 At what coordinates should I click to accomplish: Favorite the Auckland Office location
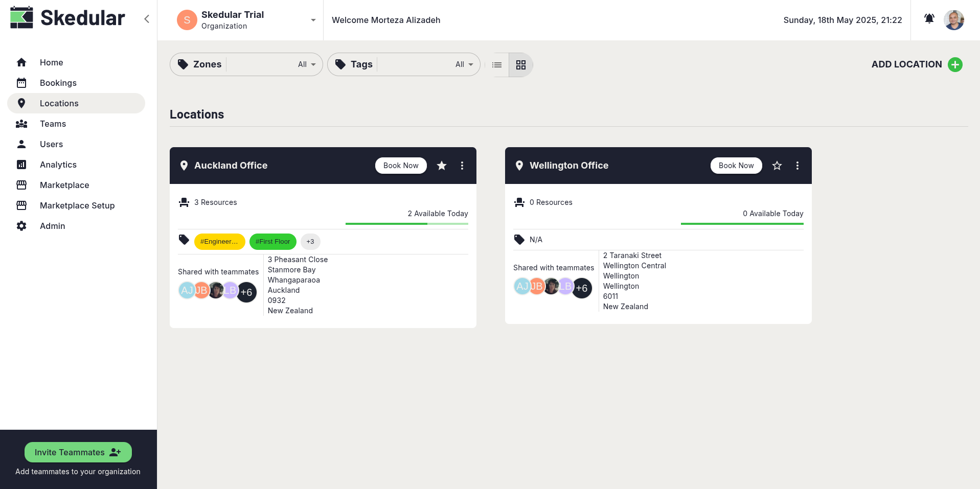click(441, 165)
